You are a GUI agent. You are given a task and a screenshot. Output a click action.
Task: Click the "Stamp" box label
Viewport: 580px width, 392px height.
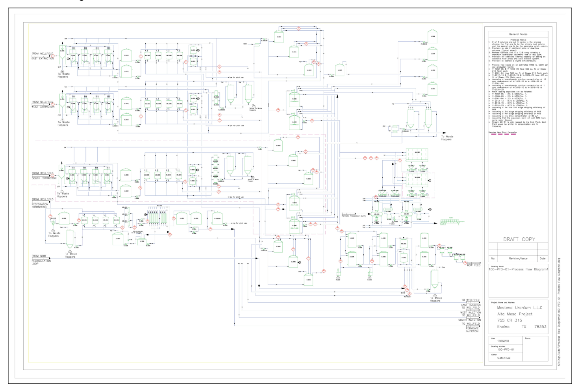(x=528, y=338)
